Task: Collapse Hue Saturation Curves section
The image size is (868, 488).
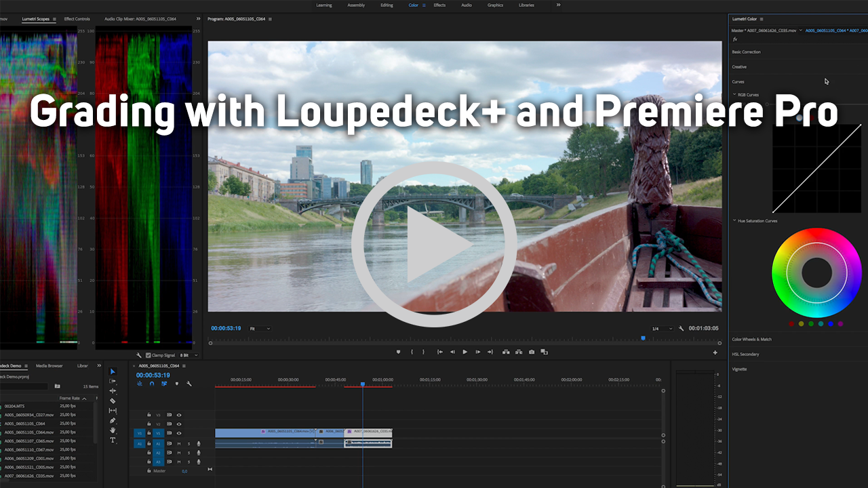Action: [734, 221]
